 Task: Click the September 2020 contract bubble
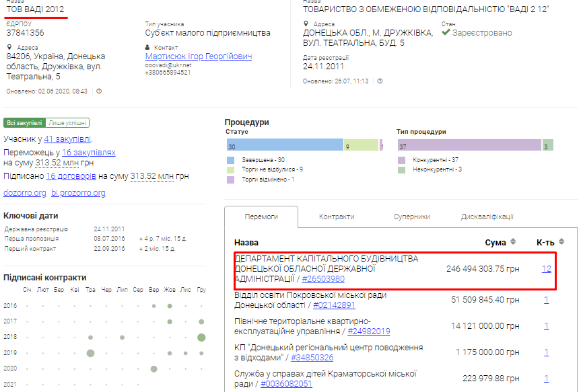pyautogui.click(x=153, y=369)
